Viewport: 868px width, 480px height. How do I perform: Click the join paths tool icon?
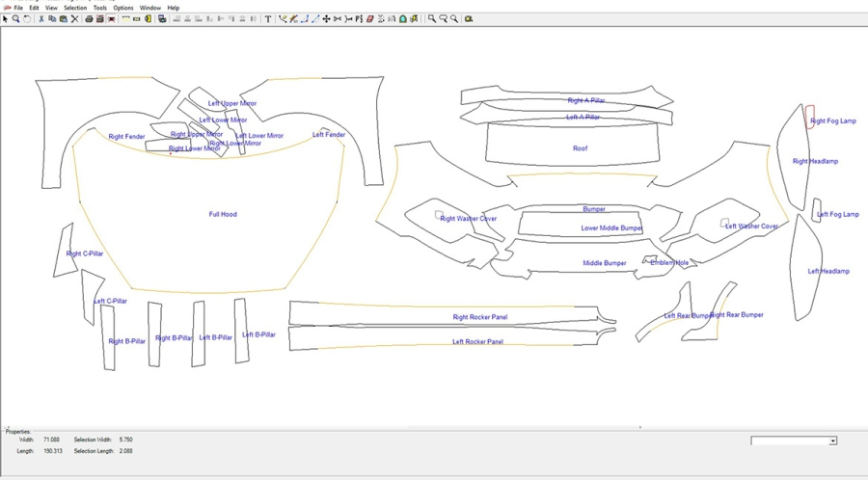pyautogui.click(x=348, y=19)
